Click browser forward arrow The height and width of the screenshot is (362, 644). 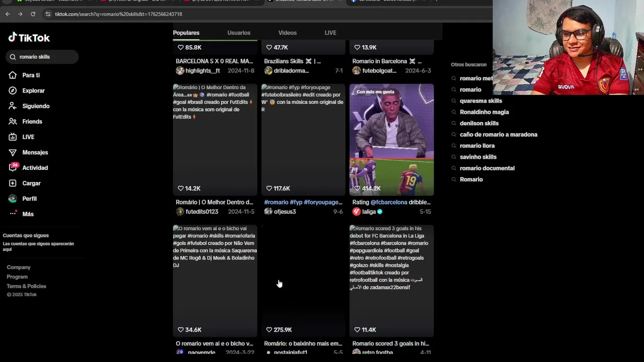tap(20, 14)
